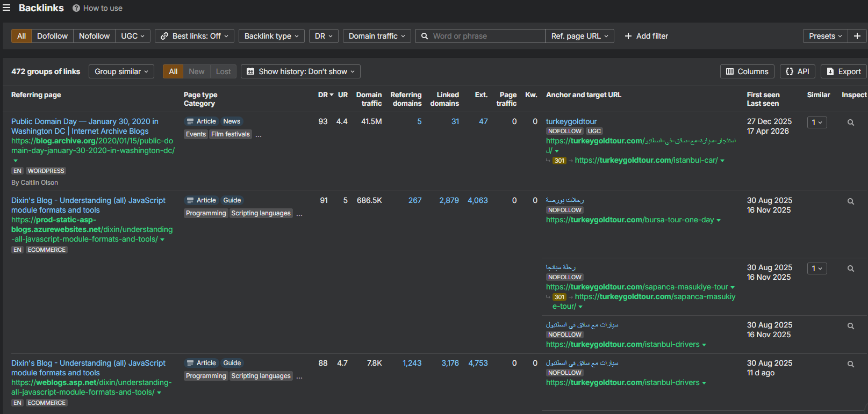This screenshot has width=868, height=414.
Task: Sort by UR column header
Action: pyautogui.click(x=343, y=95)
